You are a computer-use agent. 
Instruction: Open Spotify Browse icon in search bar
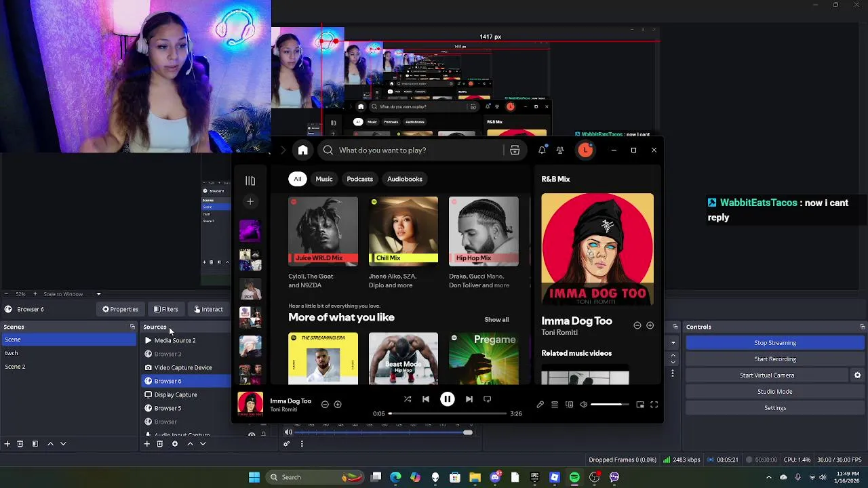click(x=515, y=150)
